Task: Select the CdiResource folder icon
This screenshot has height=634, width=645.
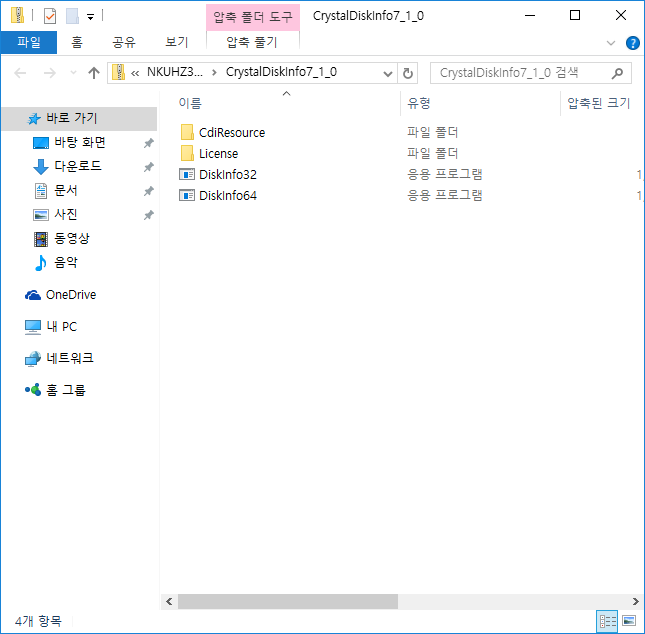Action: [187, 132]
